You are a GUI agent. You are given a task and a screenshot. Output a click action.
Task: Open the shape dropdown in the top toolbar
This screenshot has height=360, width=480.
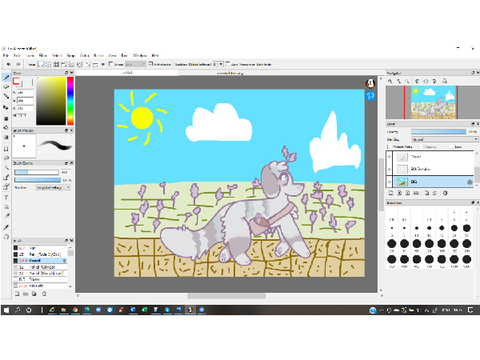(x=135, y=64)
